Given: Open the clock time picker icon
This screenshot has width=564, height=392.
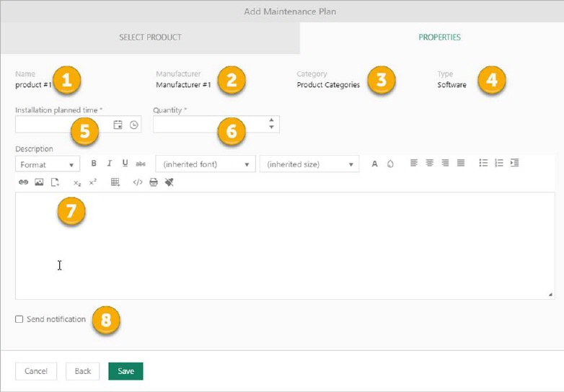Looking at the screenshot, I should tap(133, 125).
